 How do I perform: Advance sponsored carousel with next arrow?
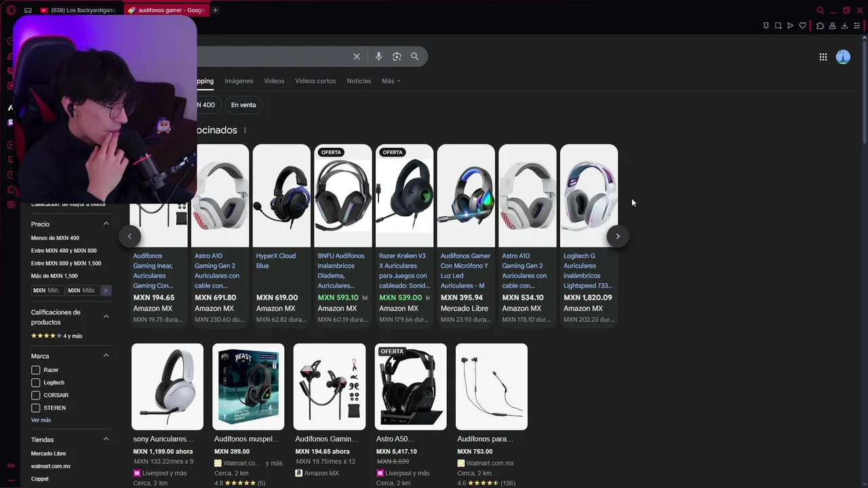(x=617, y=237)
